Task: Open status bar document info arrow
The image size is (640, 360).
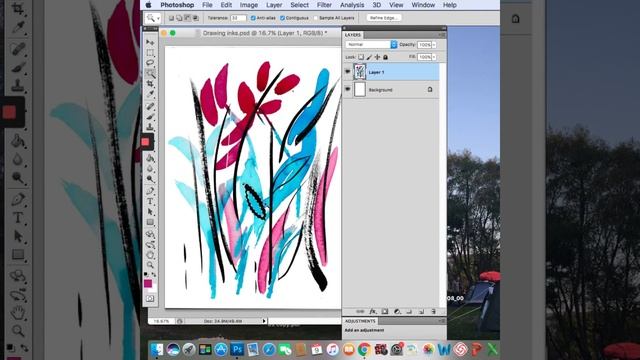Action: [x=264, y=321]
